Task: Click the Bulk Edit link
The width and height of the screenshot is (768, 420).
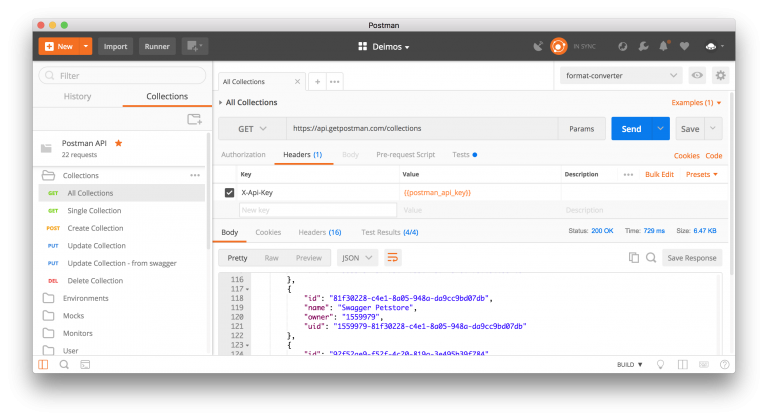Action: (659, 174)
